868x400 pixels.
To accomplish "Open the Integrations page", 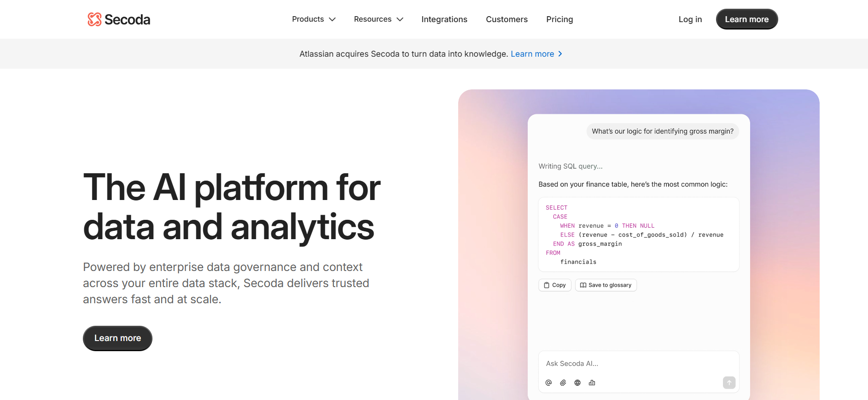I will click(x=444, y=19).
